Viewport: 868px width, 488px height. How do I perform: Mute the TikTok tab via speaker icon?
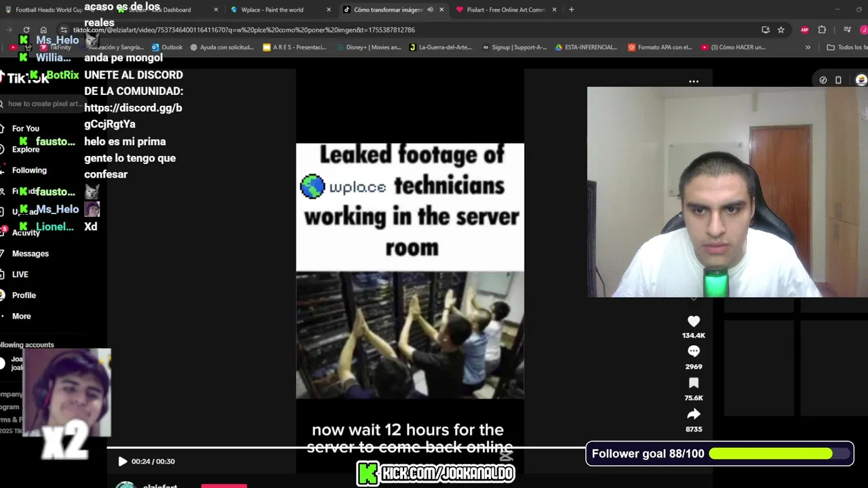coord(430,9)
